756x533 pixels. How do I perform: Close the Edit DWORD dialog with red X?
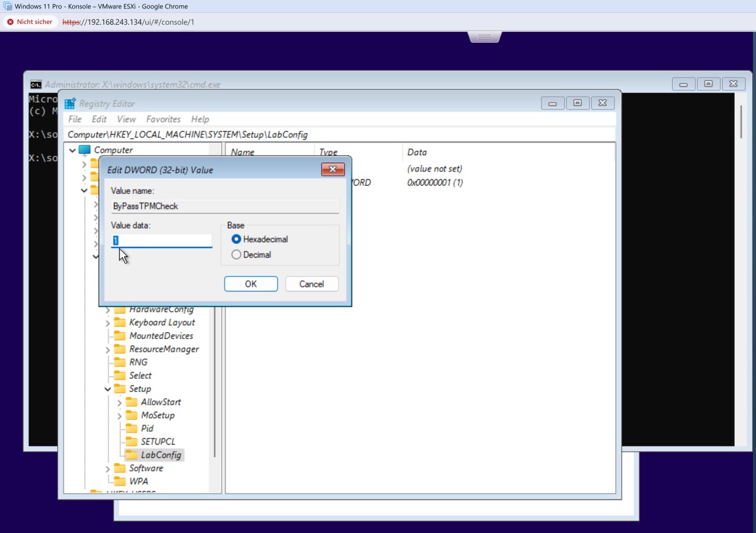point(333,169)
